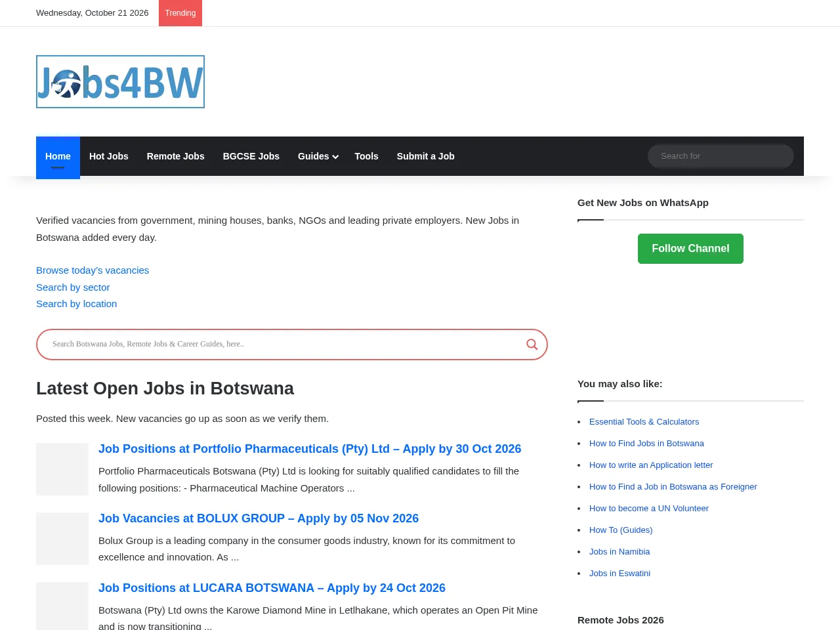This screenshot has width=840, height=630.
Task: Go to Hot Jobs
Action: 109,156
